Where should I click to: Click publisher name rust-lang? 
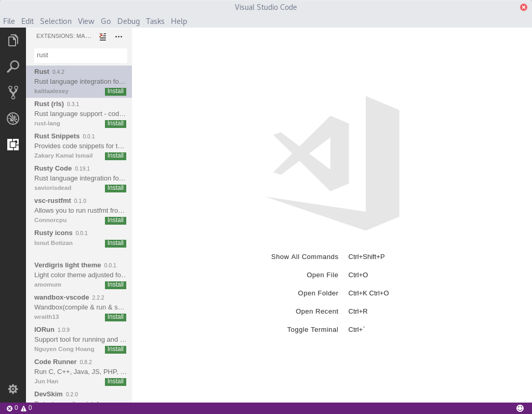click(47, 124)
